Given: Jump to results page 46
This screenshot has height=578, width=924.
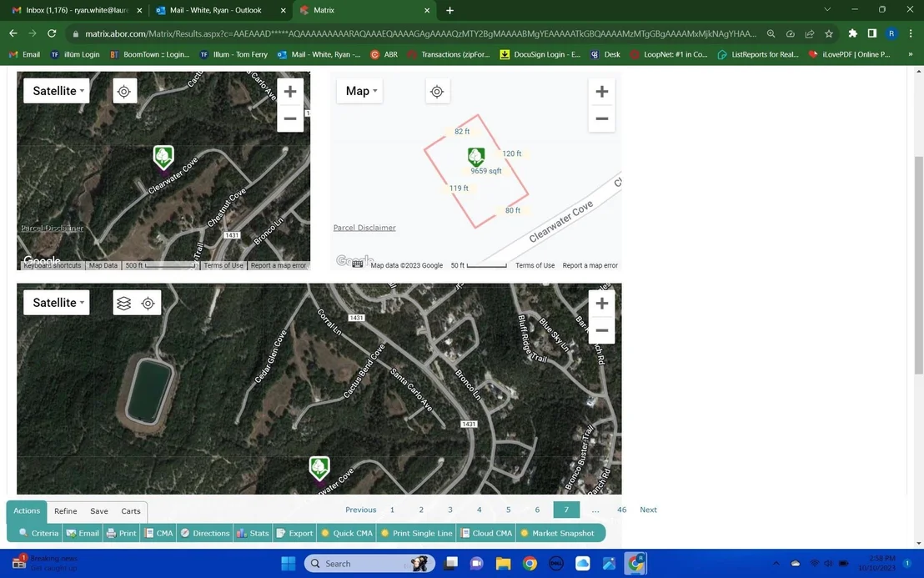Looking at the screenshot, I should pyautogui.click(x=621, y=510).
